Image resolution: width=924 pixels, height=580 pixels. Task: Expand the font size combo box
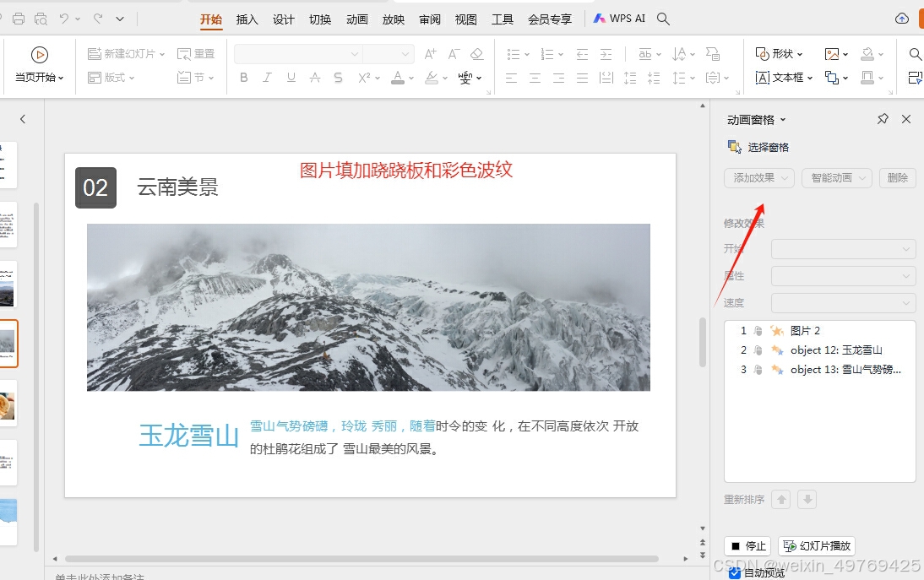pyautogui.click(x=405, y=54)
